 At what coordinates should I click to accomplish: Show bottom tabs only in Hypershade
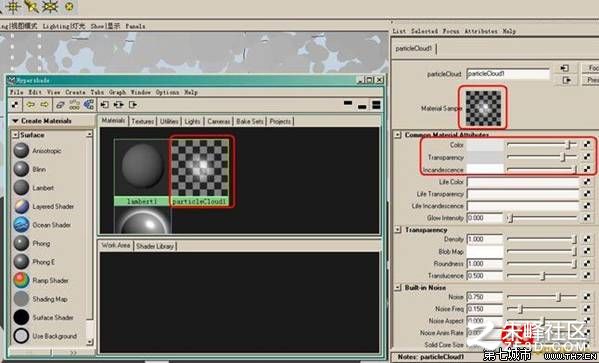coord(362,107)
